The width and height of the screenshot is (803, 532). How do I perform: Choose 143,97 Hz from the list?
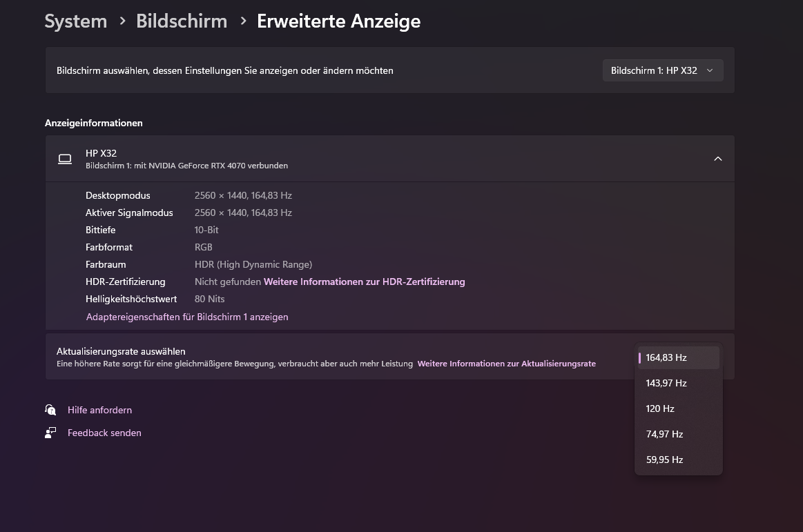click(678, 383)
